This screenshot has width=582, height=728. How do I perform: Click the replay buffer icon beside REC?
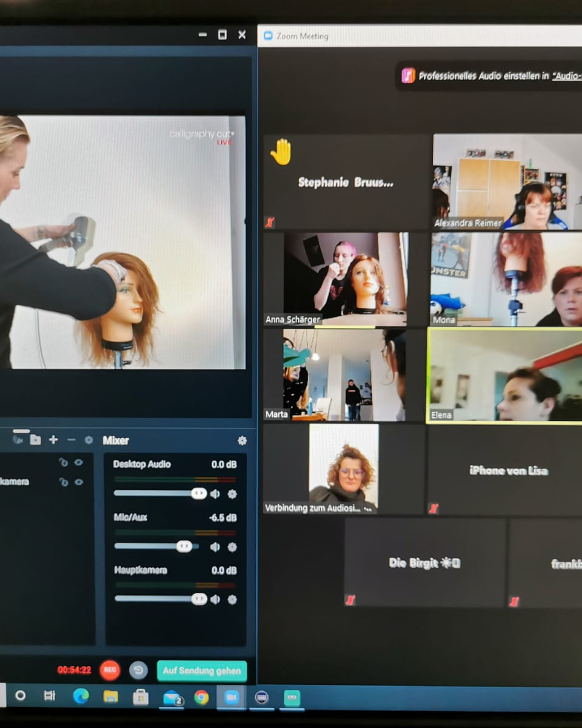(138, 670)
